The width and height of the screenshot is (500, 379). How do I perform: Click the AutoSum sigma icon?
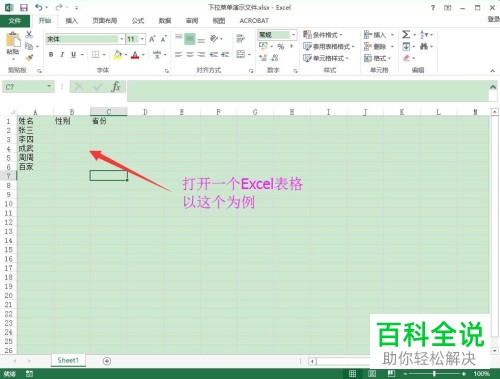406,34
